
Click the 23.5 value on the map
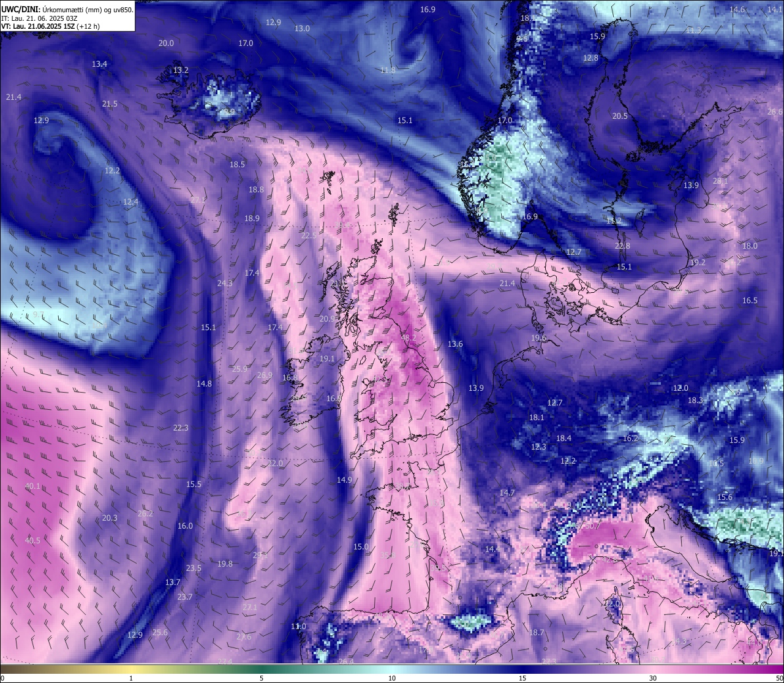[194, 568]
